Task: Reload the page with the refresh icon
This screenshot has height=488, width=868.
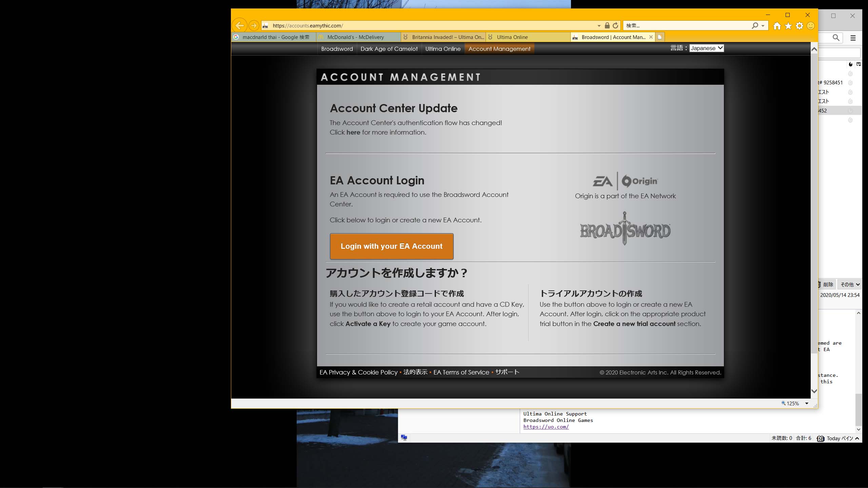Action: pyautogui.click(x=615, y=25)
